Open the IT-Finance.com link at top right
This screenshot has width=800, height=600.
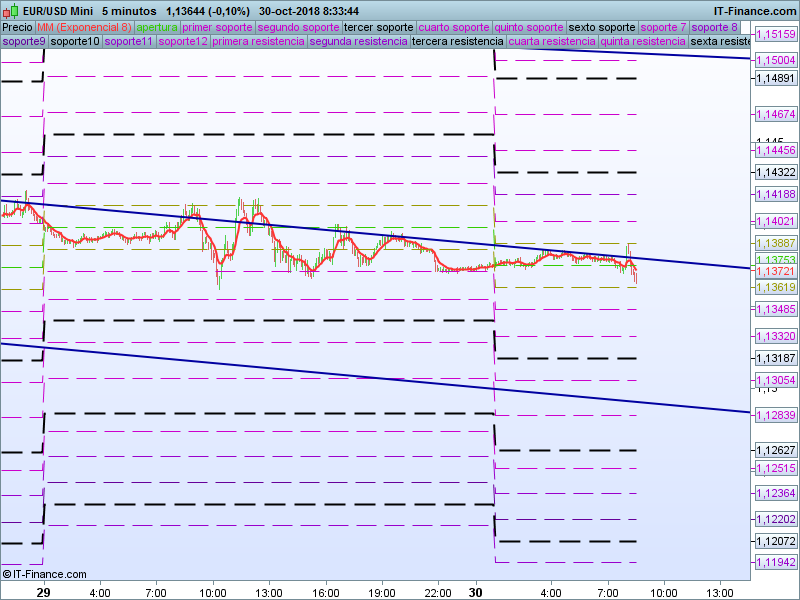pyautogui.click(x=754, y=10)
